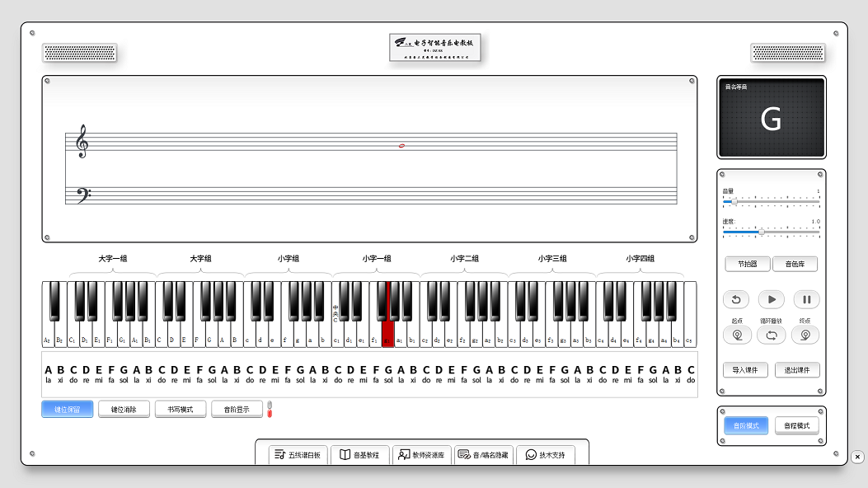Click the 小字一组 octave group label
Viewport: 868px width, 488px height.
click(x=377, y=258)
